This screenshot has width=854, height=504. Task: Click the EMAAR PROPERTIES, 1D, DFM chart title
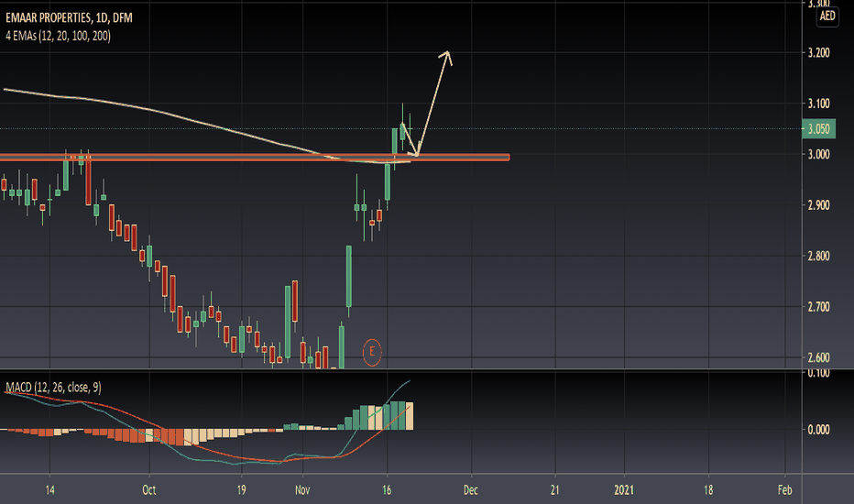[x=69, y=18]
